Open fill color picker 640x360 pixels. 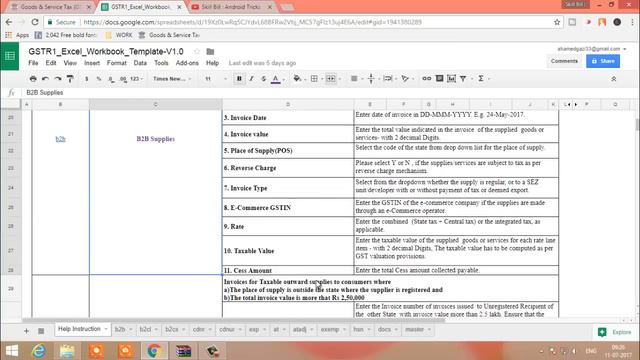point(298,78)
